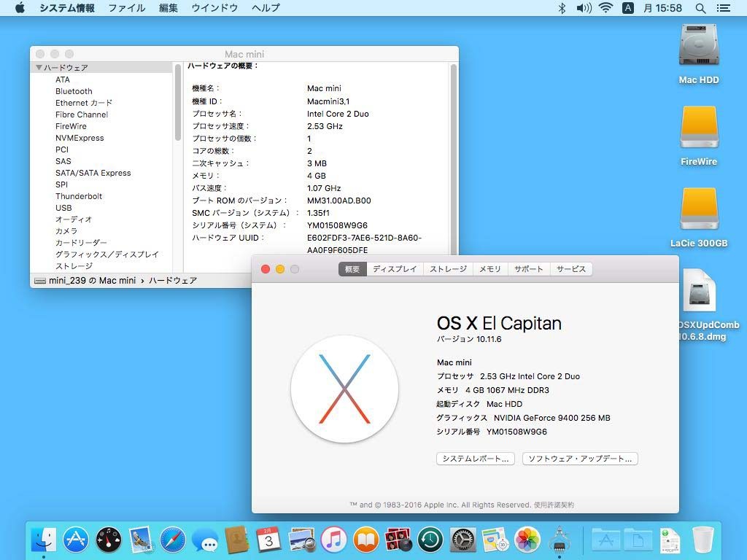Open the ファイル menu

tap(126, 8)
